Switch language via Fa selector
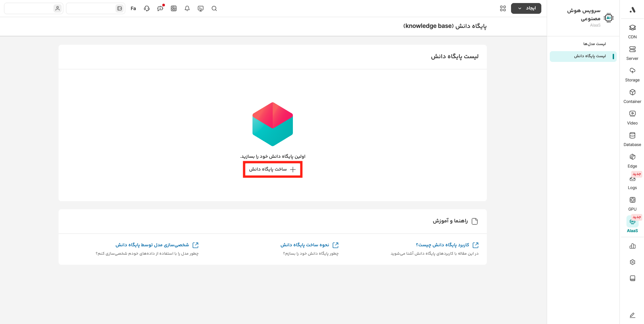 (x=133, y=8)
